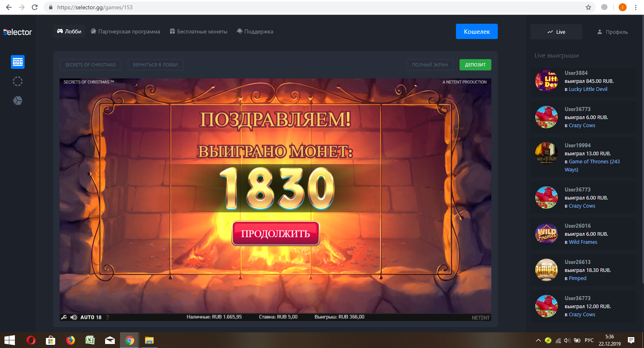Click Ставка: RUB 5,00 bet text

pyautogui.click(x=278, y=317)
